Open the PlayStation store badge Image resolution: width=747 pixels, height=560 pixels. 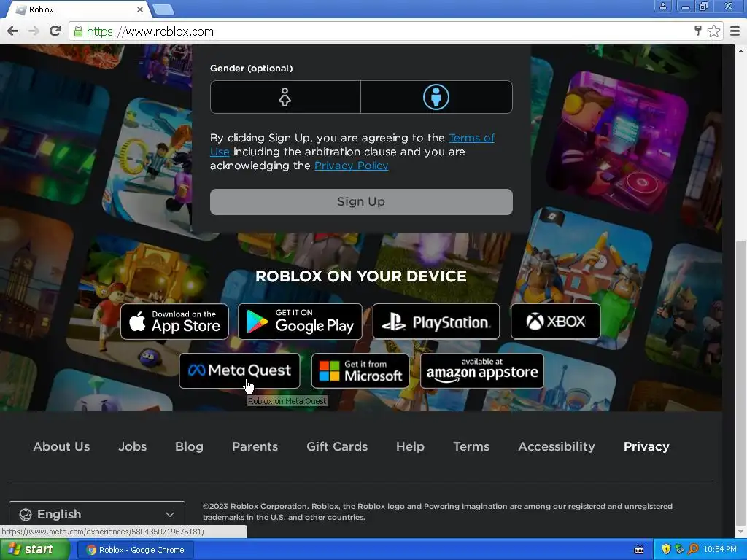[436, 322]
